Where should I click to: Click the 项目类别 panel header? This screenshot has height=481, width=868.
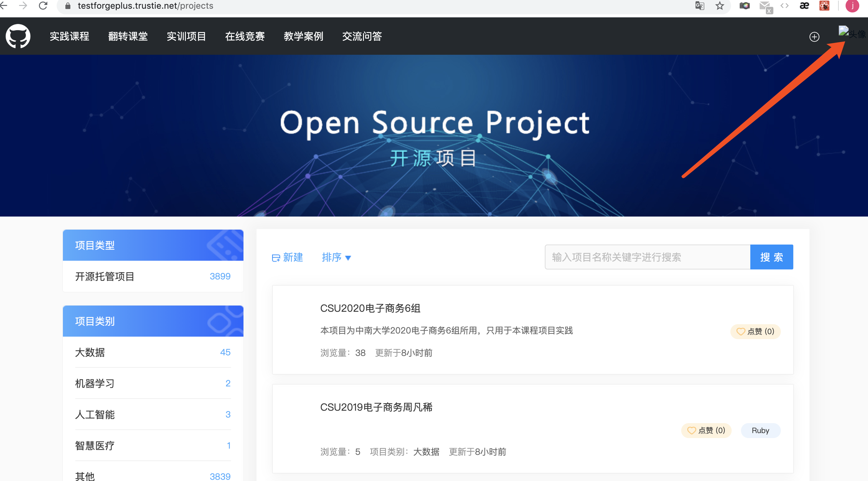[153, 321]
